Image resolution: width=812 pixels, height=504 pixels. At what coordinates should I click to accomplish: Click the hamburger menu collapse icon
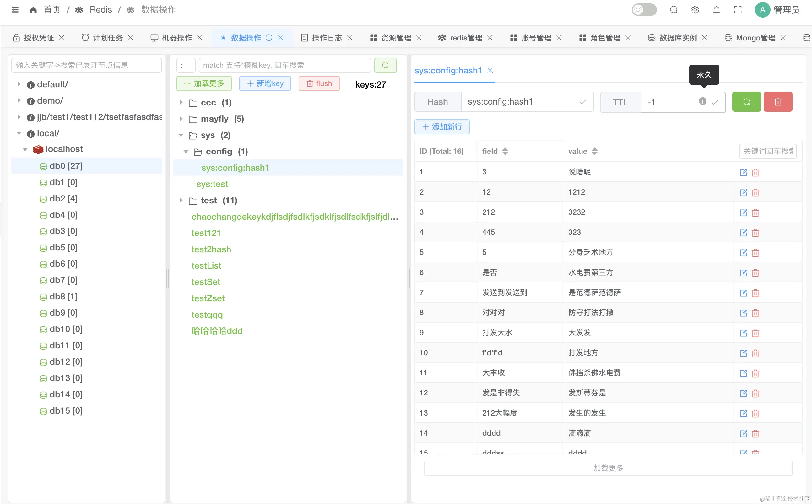[x=15, y=10]
